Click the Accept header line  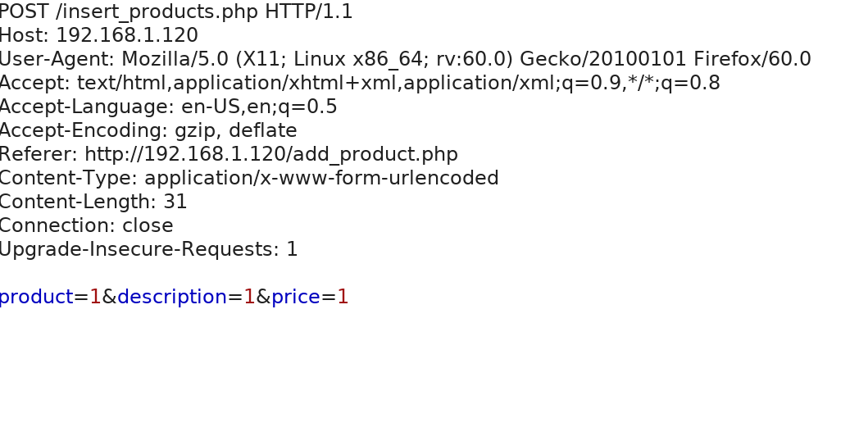pyautogui.click(x=360, y=83)
